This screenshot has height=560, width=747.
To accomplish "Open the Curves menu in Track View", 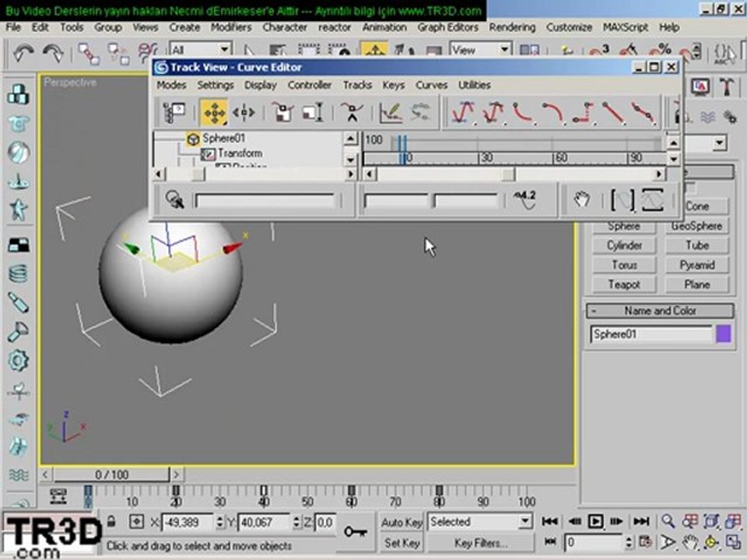I will pos(432,86).
